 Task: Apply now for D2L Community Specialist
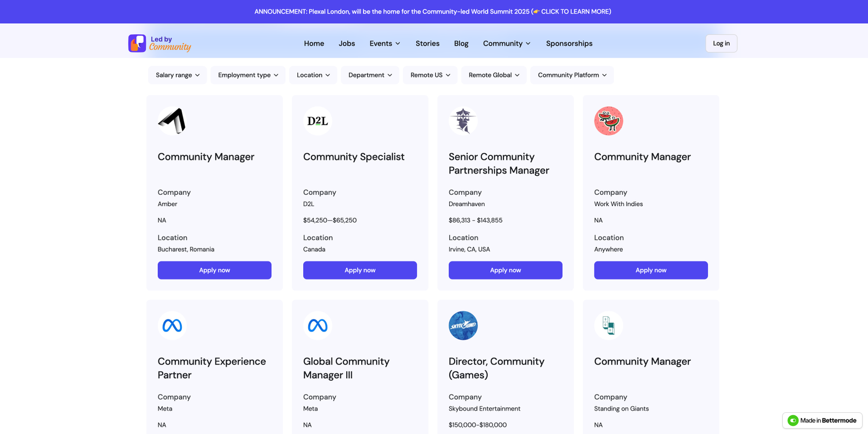[360, 270]
